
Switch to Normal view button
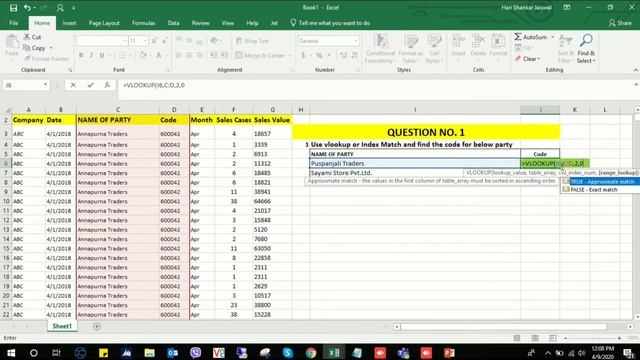coord(517,338)
